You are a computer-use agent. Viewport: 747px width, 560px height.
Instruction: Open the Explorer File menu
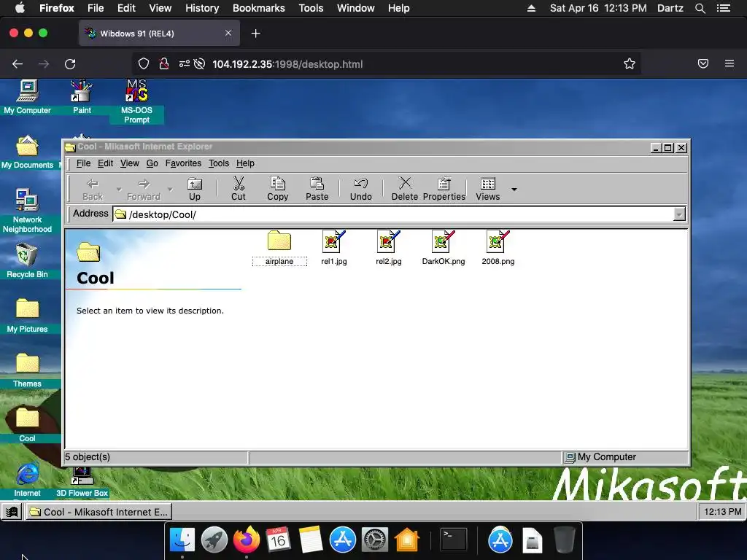83,163
